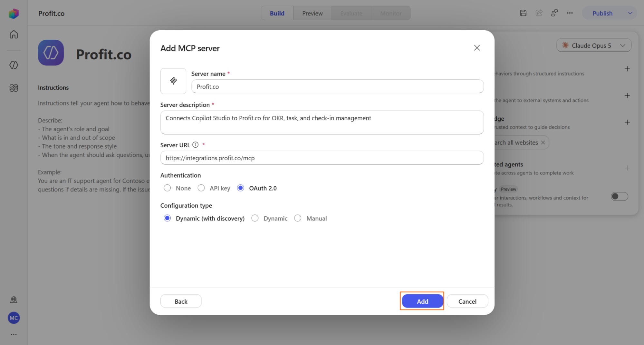This screenshot has width=644, height=345.
Task: Switch to the Build tab
Action: point(277,13)
